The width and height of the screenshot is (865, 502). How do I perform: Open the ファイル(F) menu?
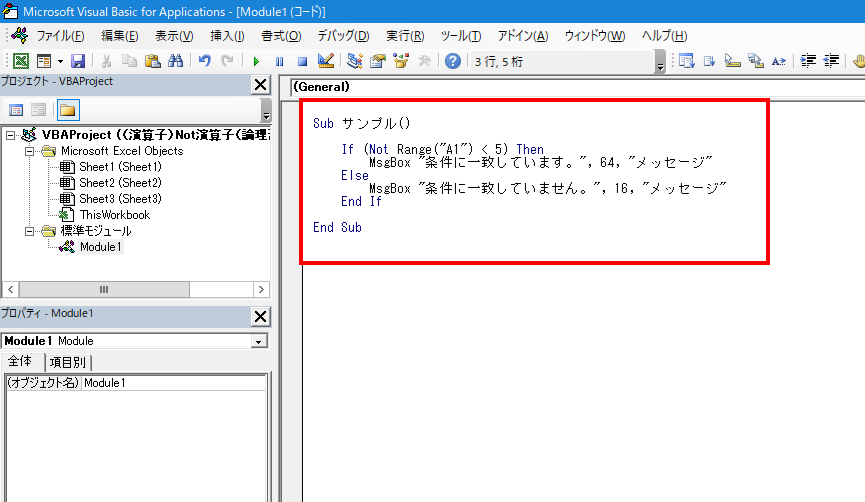coord(60,36)
